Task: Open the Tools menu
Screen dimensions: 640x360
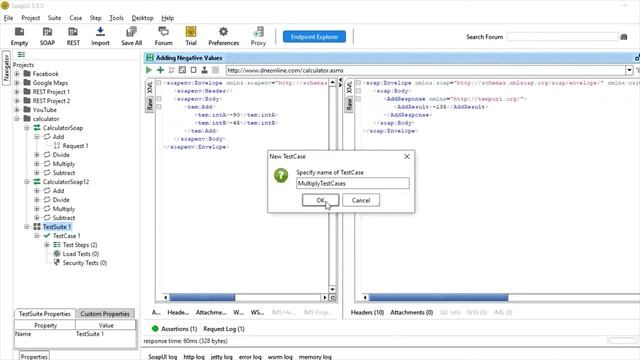Action: click(x=116, y=18)
